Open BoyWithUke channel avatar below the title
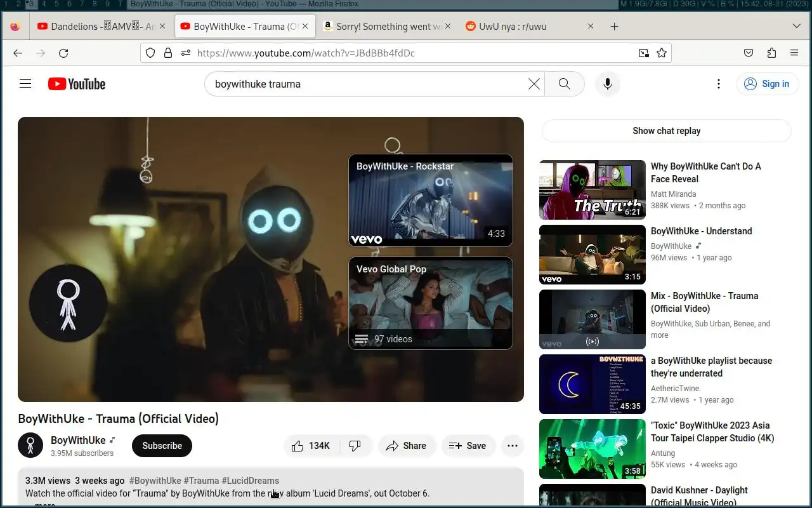812x508 pixels. point(30,446)
